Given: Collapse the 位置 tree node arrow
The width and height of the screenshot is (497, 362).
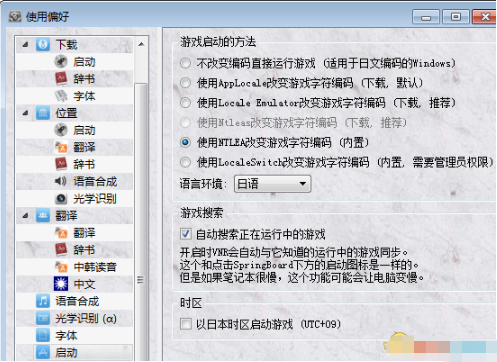Looking at the screenshot, I should pos(25,113).
